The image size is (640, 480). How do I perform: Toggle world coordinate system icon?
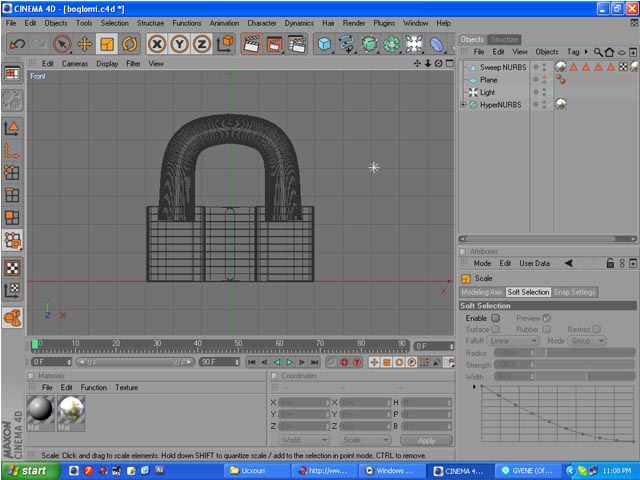point(224,44)
